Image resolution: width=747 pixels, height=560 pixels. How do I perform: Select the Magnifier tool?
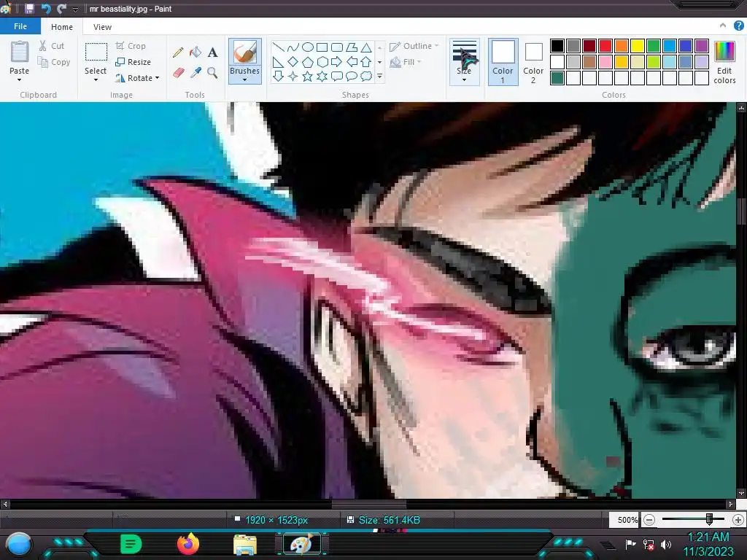[212, 72]
